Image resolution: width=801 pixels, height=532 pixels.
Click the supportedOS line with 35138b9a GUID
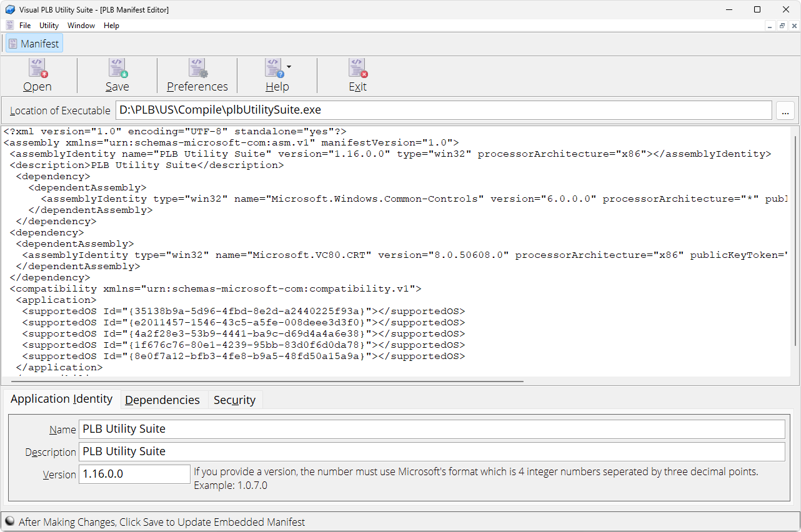(x=244, y=311)
